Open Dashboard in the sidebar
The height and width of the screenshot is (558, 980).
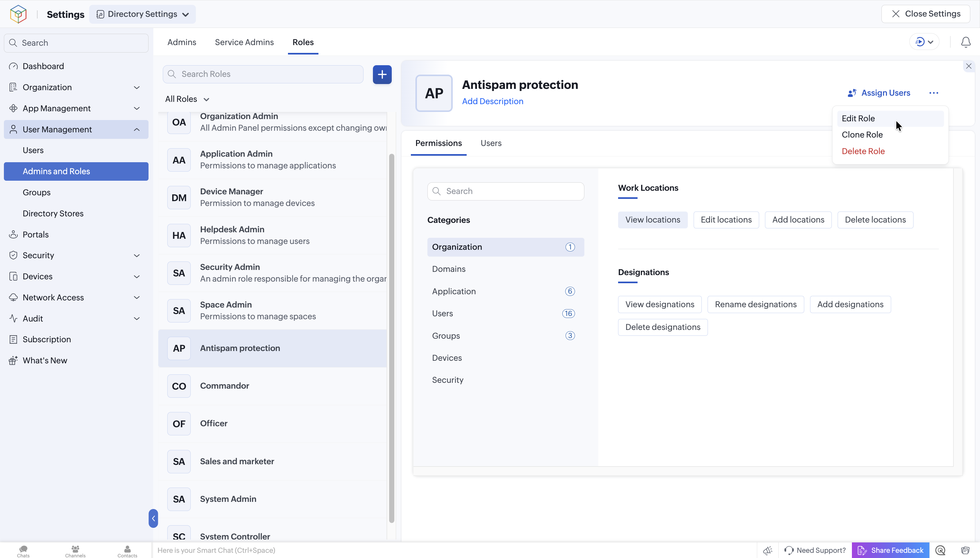point(76,66)
